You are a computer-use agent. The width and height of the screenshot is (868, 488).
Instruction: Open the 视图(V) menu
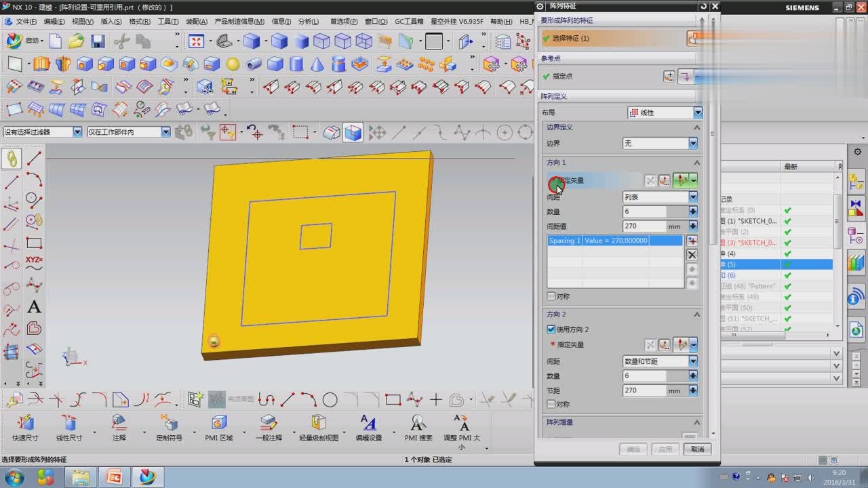click(83, 22)
